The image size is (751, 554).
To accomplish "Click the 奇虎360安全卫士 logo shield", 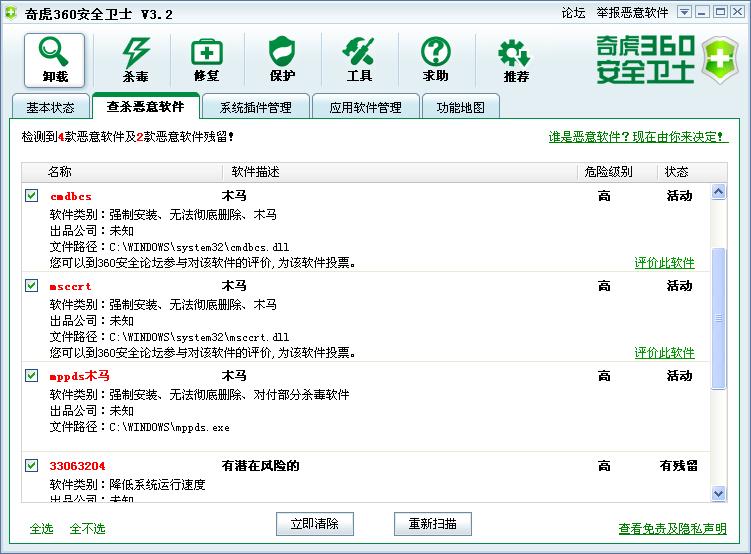I will tap(720, 60).
